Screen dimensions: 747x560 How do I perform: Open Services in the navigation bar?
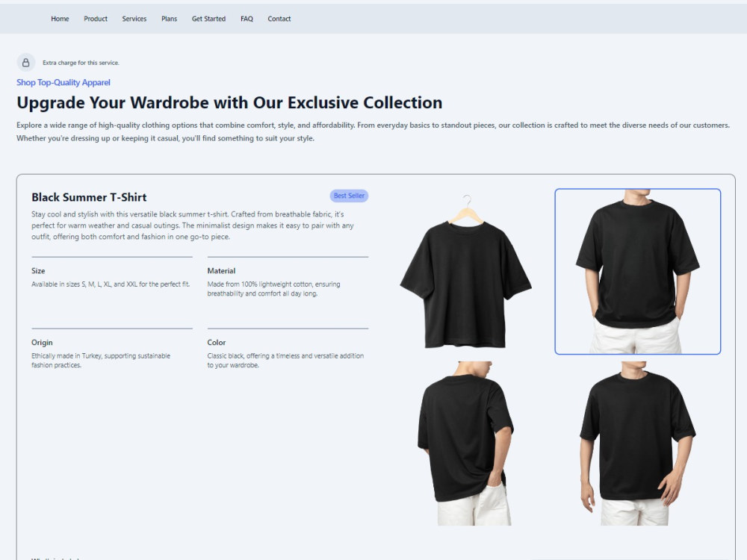(x=134, y=19)
